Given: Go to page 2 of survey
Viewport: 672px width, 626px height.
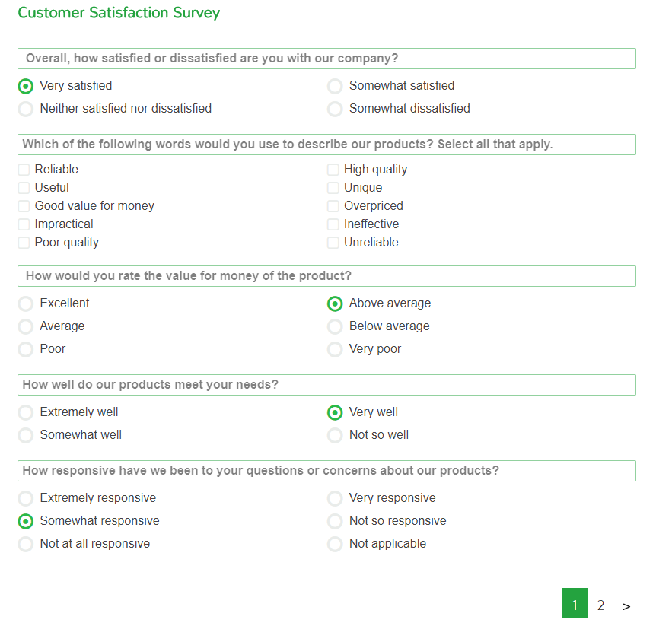Looking at the screenshot, I should pos(600,605).
